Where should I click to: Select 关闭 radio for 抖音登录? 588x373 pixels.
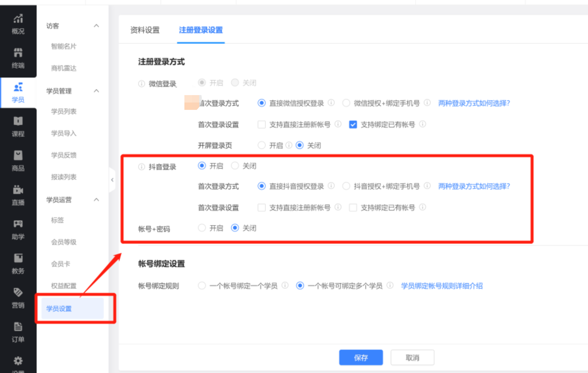(235, 166)
